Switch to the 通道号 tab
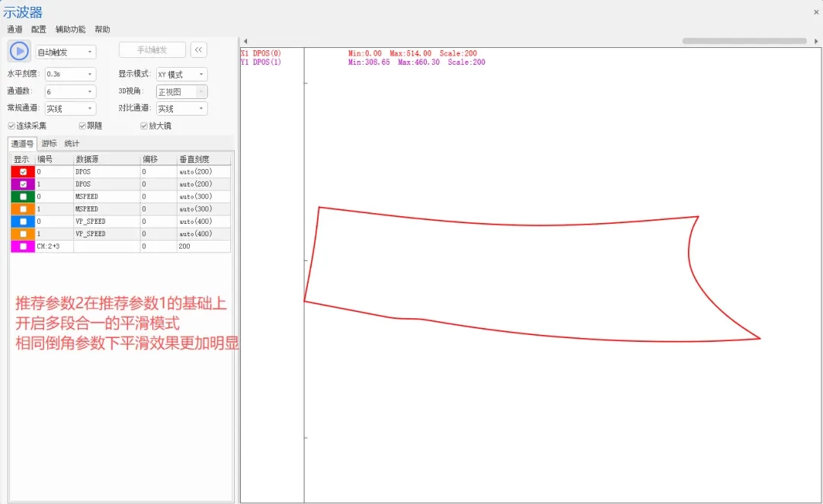 pyautogui.click(x=22, y=143)
